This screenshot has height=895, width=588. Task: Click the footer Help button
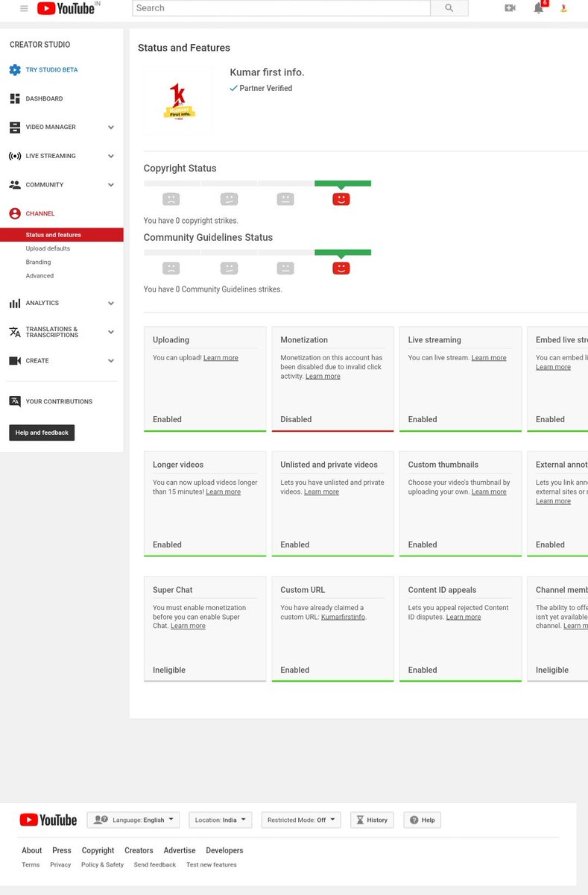[x=423, y=820]
